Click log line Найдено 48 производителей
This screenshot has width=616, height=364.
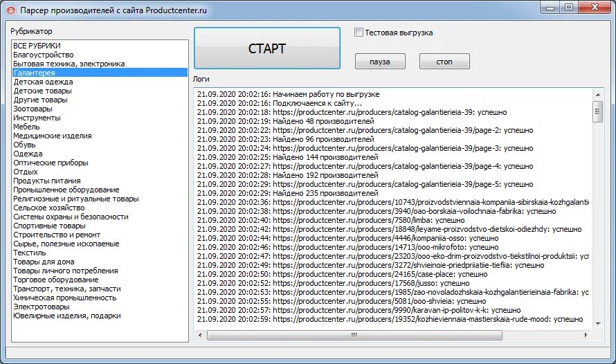(286, 121)
